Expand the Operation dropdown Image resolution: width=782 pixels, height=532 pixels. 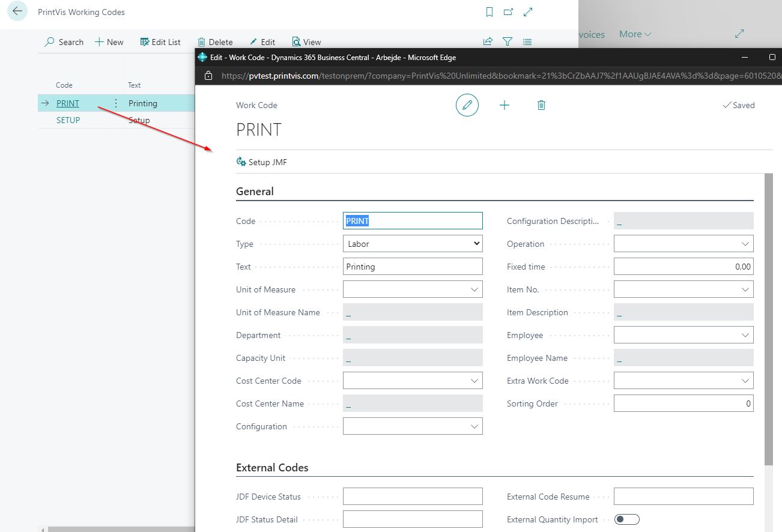pyautogui.click(x=745, y=244)
